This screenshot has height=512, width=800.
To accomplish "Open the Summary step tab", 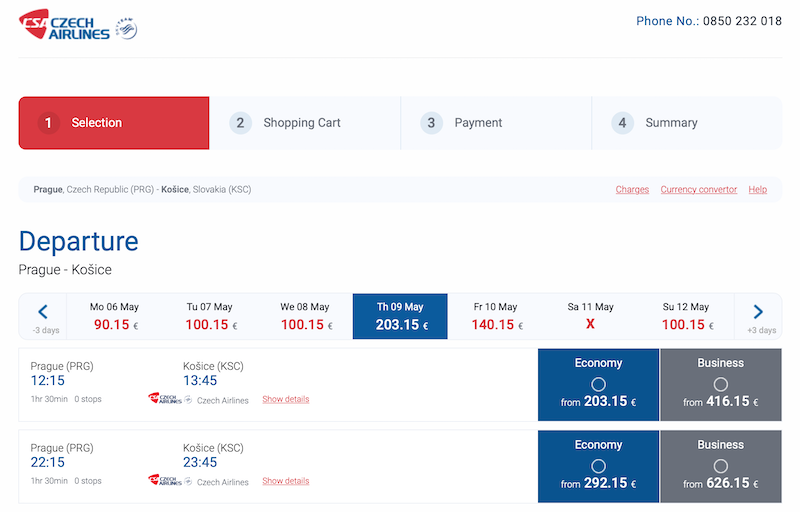I will tap(687, 123).
